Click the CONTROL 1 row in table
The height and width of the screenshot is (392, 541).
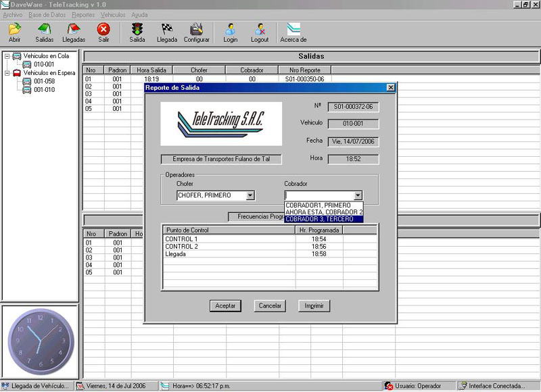pos(181,239)
